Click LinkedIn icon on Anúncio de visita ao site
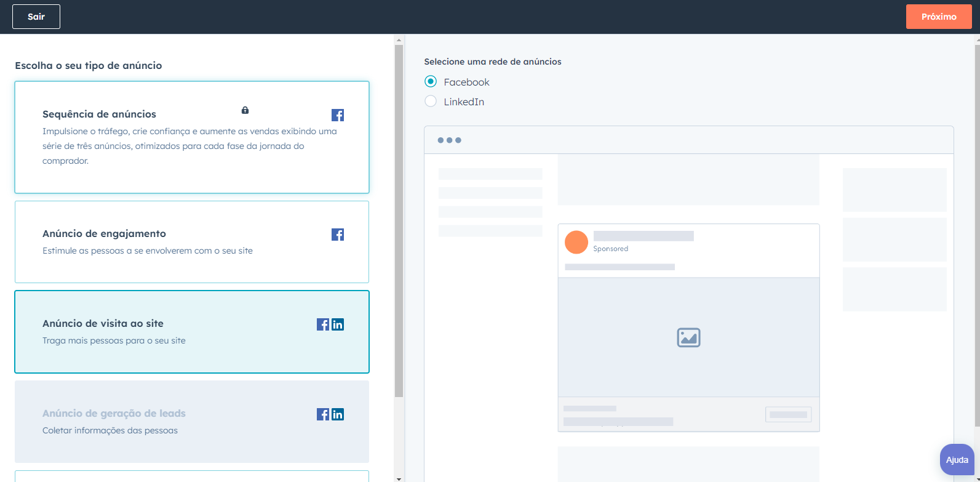This screenshot has width=980, height=482. (338, 324)
